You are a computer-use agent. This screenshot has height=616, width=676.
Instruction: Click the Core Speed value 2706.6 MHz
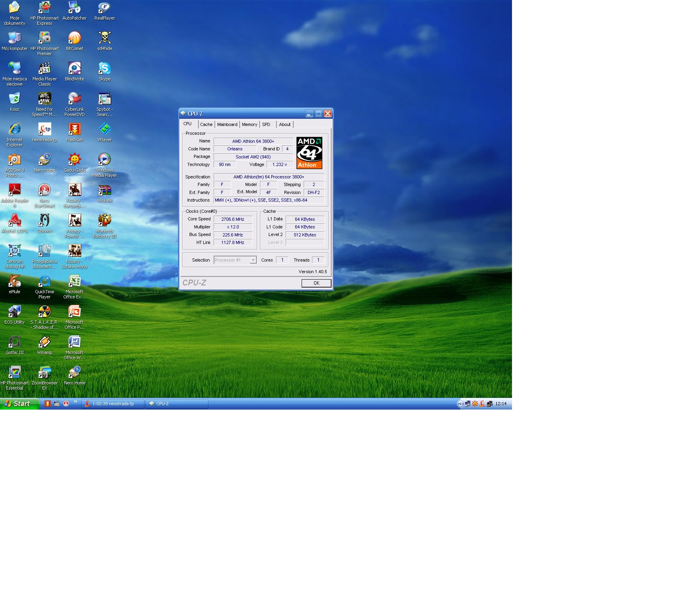233,219
